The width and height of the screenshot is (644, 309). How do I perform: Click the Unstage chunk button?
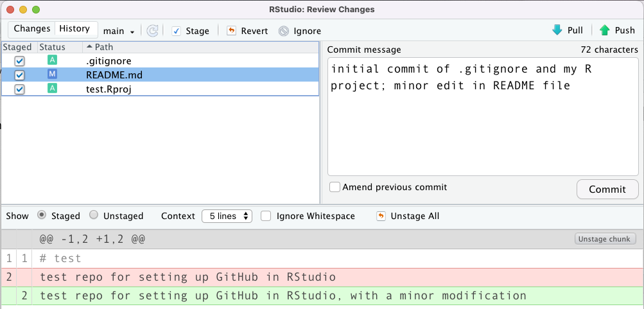pos(605,239)
